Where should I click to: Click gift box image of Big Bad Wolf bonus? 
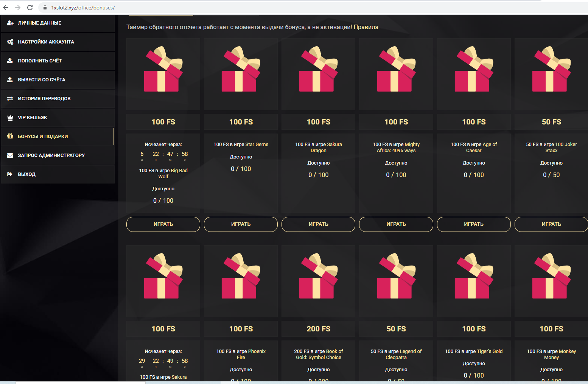point(163,69)
